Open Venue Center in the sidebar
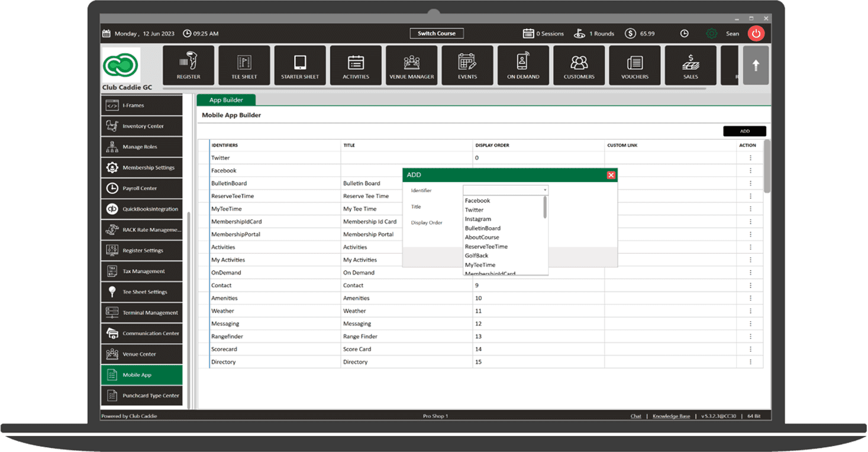The image size is (868, 452). [141, 354]
